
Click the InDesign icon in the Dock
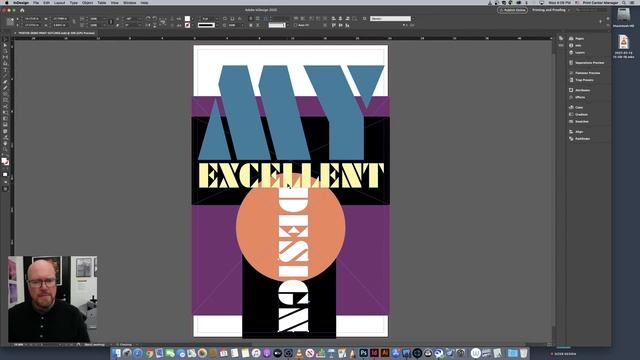point(374,353)
